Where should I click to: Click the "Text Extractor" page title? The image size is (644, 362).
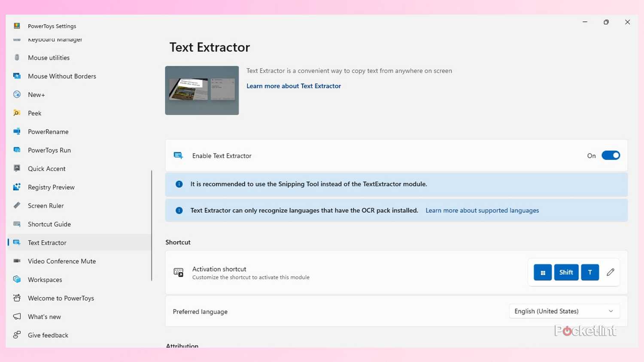pyautogui.click(x=210, y=47)
